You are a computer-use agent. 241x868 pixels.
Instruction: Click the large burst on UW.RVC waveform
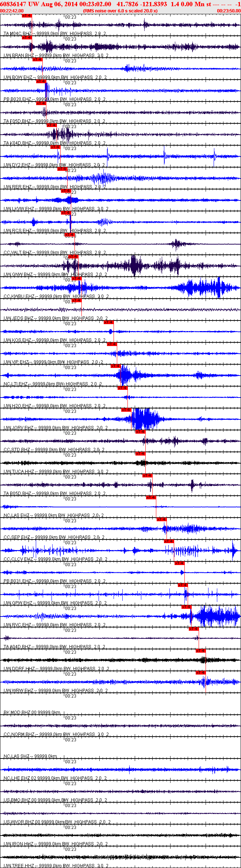pyautogui.click(x=215, y=617)
